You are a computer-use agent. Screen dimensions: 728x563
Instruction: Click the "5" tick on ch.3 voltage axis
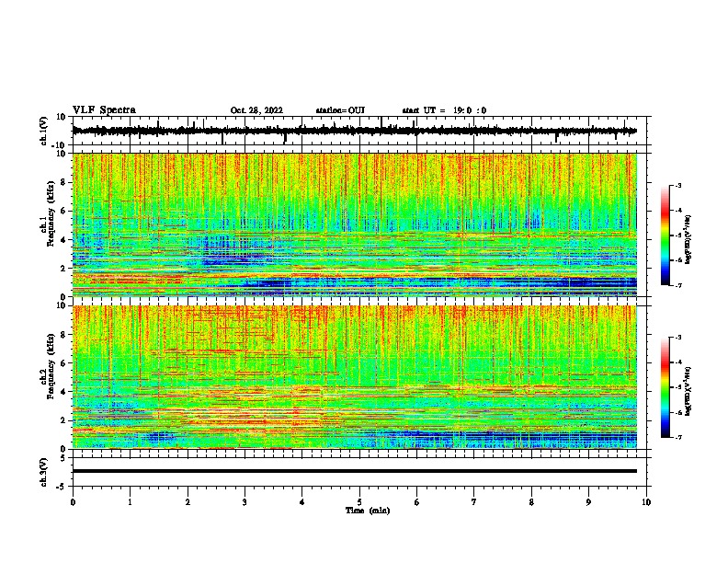pos(63,458)
